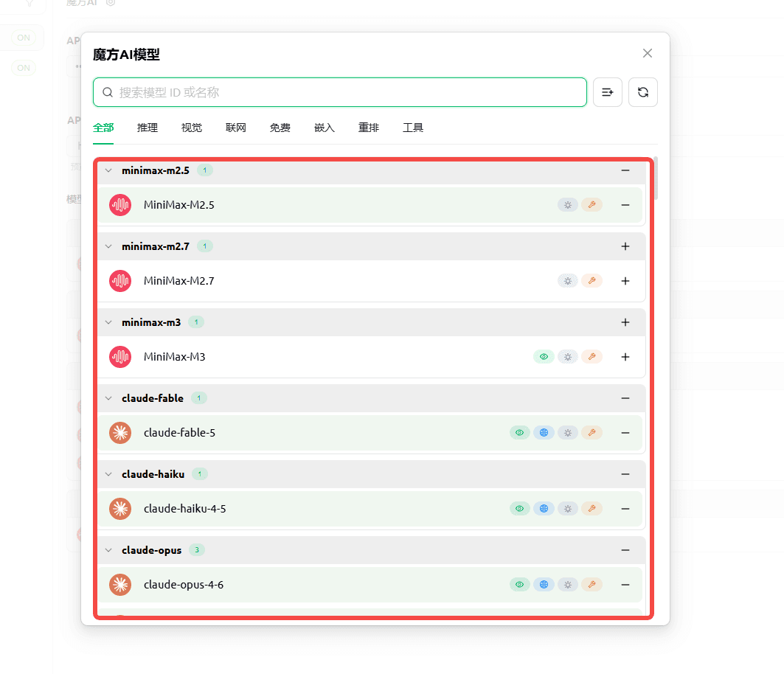Click the reasoning badge on MiniMax-M3
Image resolution: width=784 pixels, height=674 pixels.
pyautogui.click(x=568, y=357)
